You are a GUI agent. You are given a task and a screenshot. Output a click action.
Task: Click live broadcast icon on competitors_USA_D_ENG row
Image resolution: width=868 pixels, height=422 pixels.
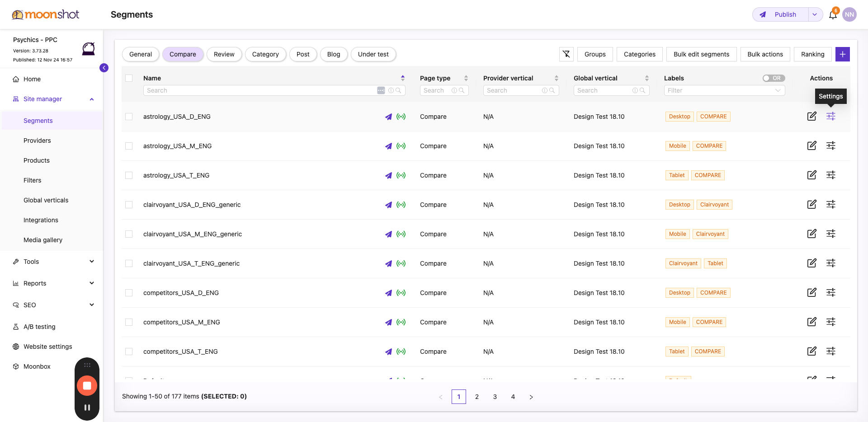(x=401, y=293)
